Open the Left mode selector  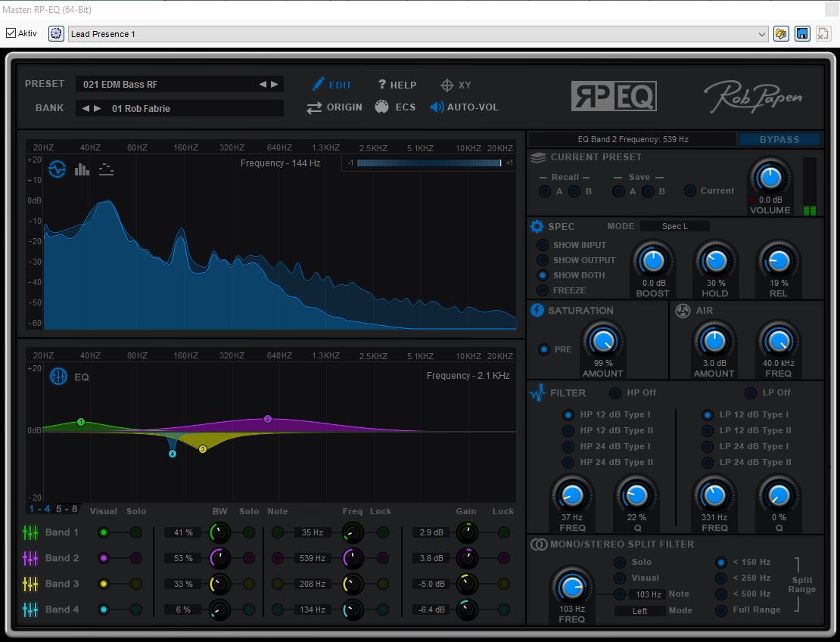639,611
